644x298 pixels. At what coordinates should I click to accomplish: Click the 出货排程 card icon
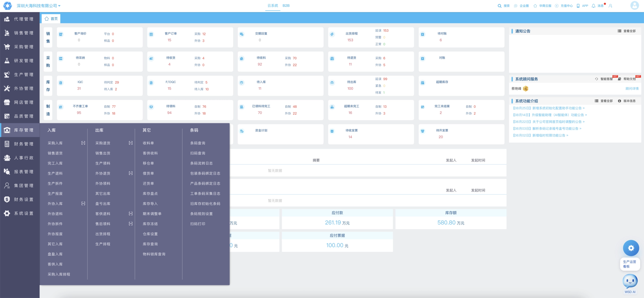click(x=332, y=34)
